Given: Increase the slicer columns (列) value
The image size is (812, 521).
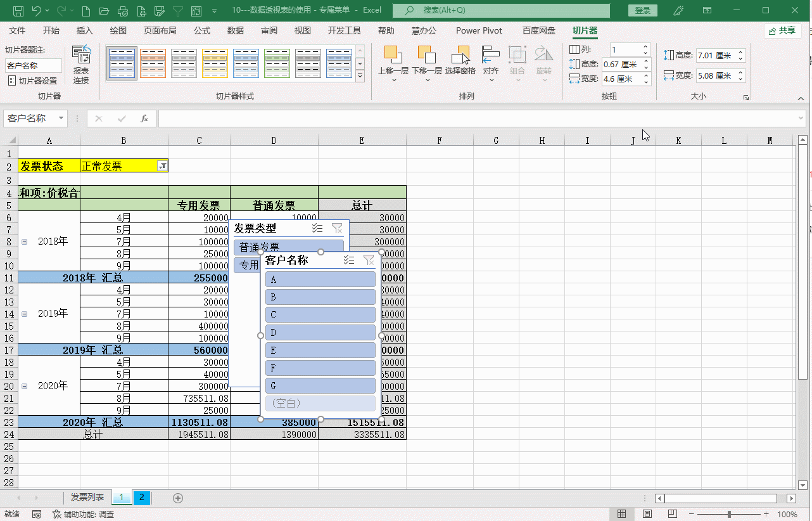Looking at the screenshot, I should pyautogui.click(x=645, y=46).
